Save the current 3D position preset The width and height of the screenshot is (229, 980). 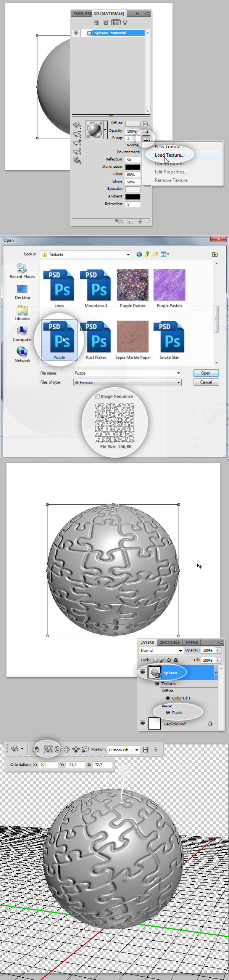(145, 749)
